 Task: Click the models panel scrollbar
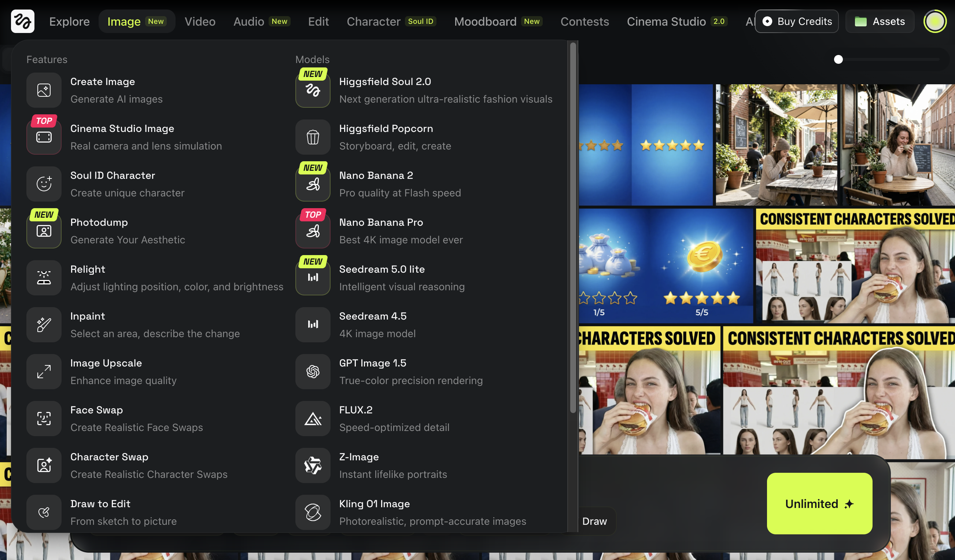(x=573, y=227)
